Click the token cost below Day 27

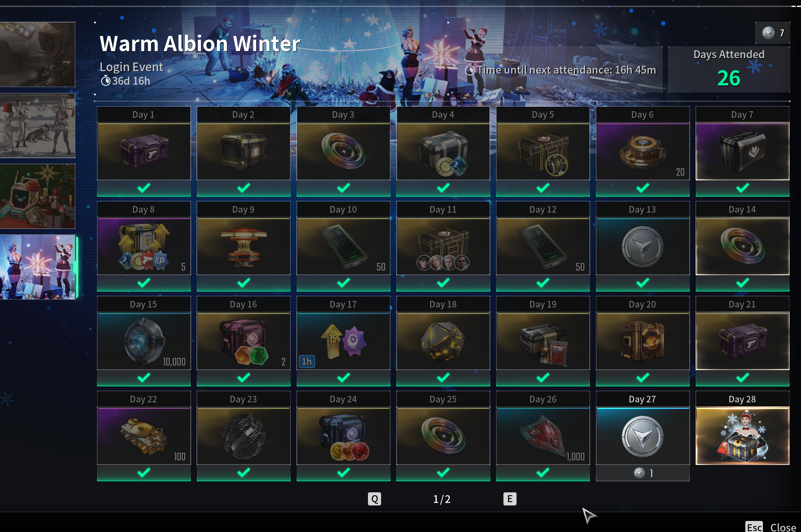643,473
